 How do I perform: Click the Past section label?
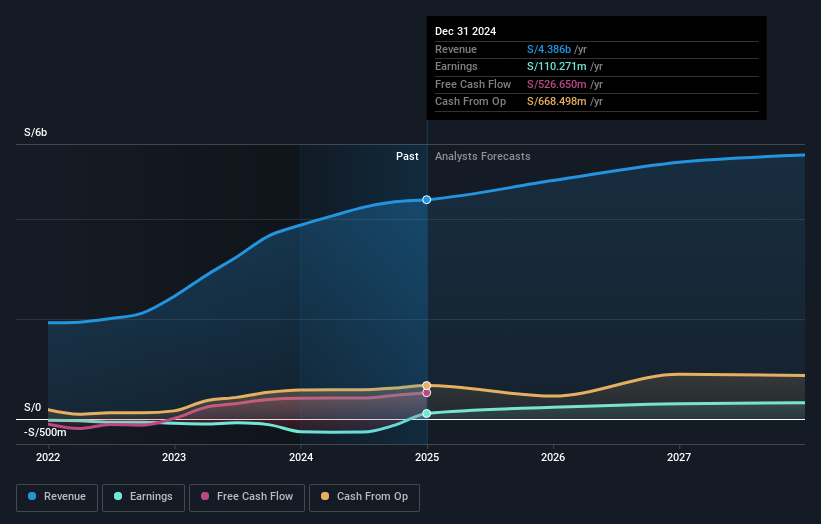click(x=407, y=157)
